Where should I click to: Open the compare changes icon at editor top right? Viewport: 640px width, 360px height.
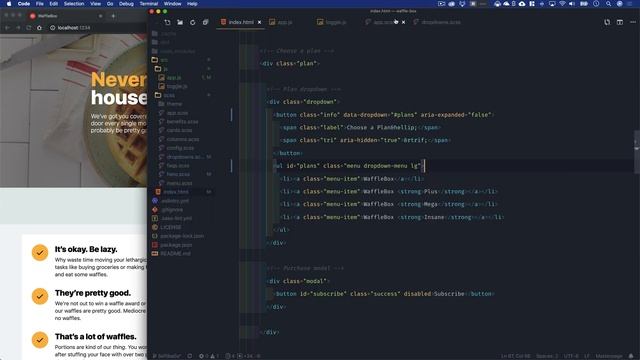tap(607, 22)
